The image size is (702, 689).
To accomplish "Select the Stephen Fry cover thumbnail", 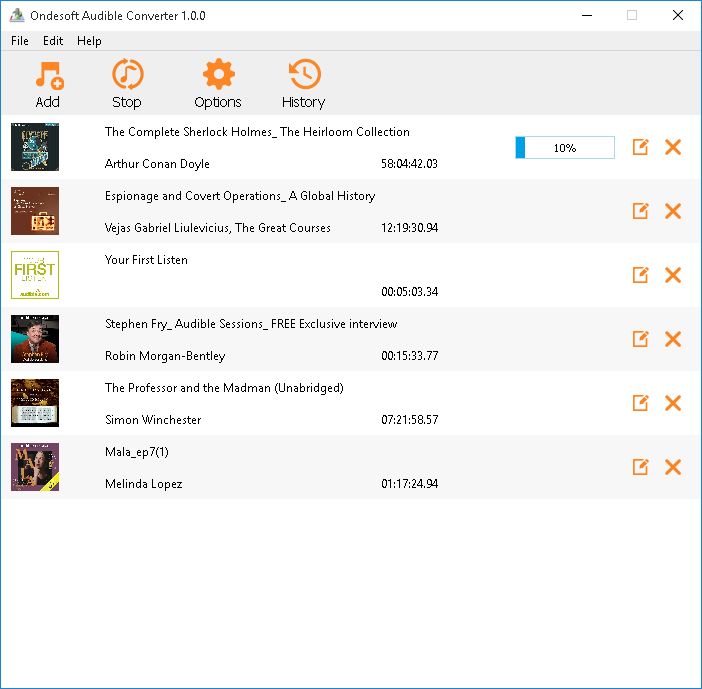I will [35, 339].
